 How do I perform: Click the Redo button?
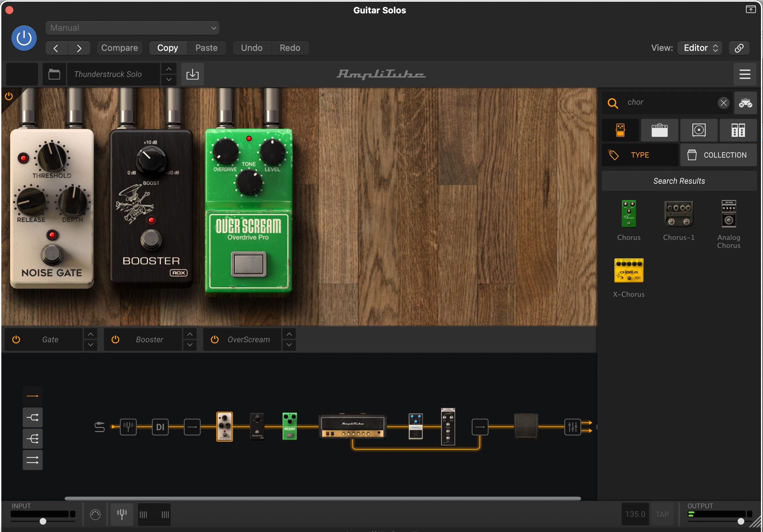coord(290,48)
